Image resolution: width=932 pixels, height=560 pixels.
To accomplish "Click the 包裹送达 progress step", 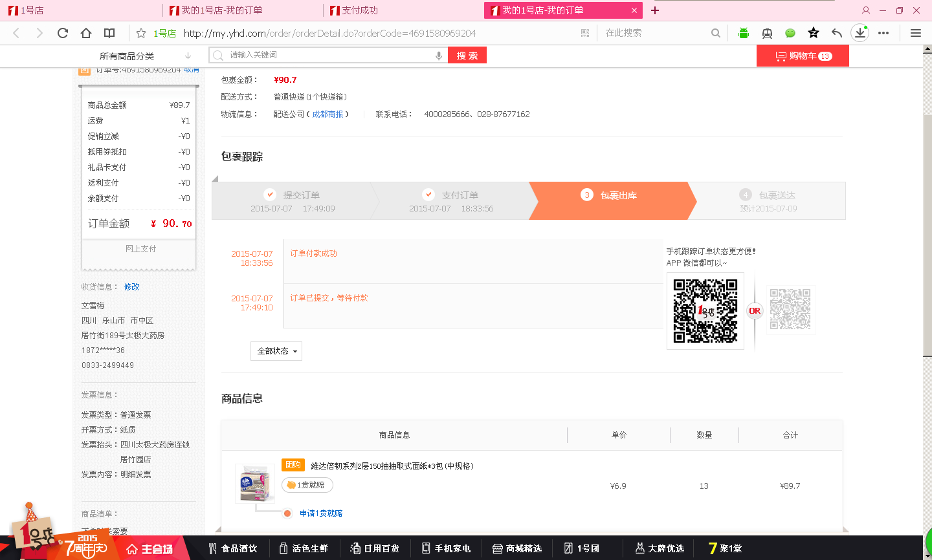I will click(x=768, y=201).
